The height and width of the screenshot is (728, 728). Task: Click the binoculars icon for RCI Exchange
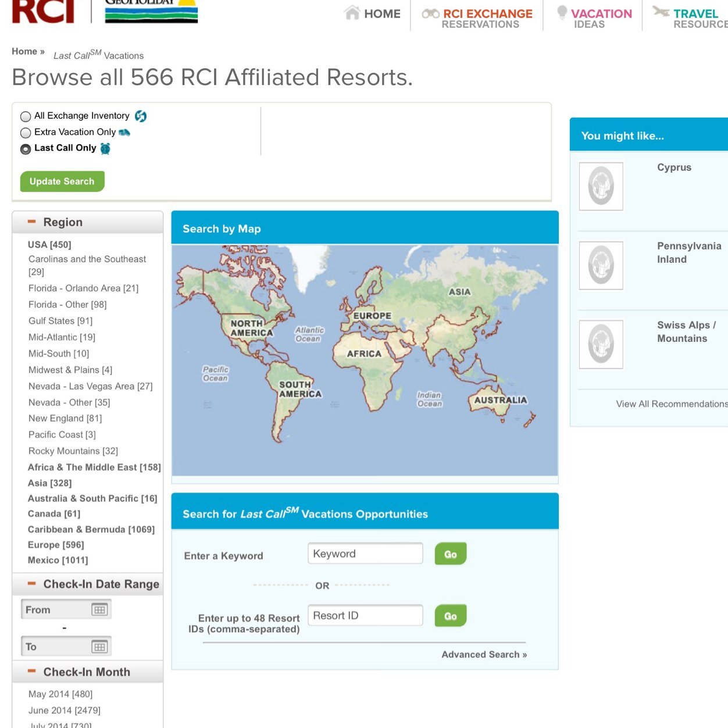pyautogui.click(x=430, y=13)
